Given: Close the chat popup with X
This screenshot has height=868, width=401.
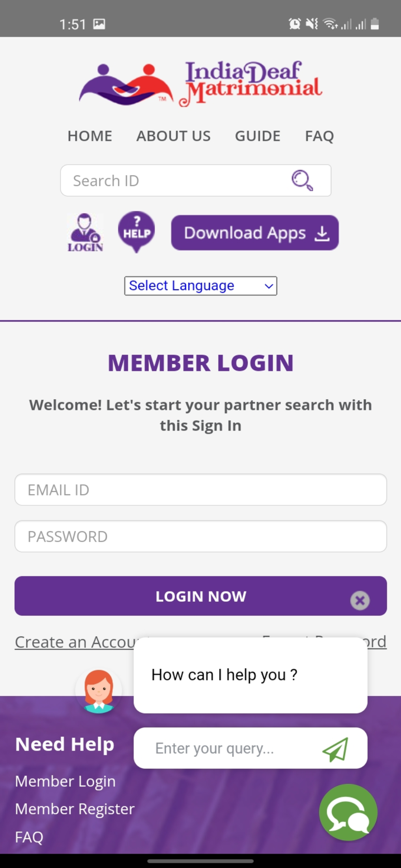Looking at the screenshot, I should coord(360,601).
